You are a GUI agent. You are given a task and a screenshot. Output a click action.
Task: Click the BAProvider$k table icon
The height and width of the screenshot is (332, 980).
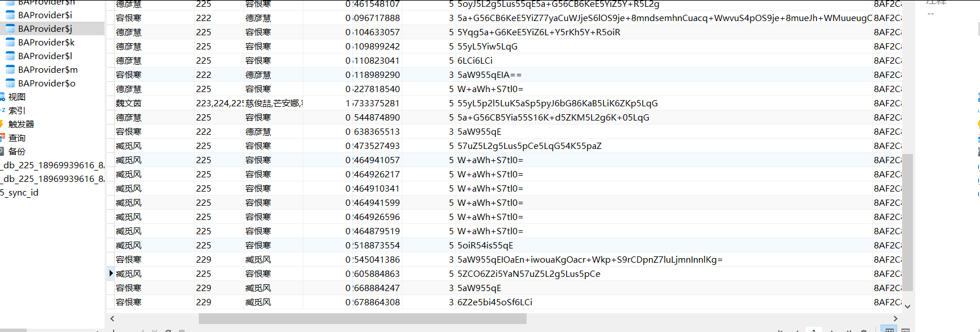(x=10, y=42)
